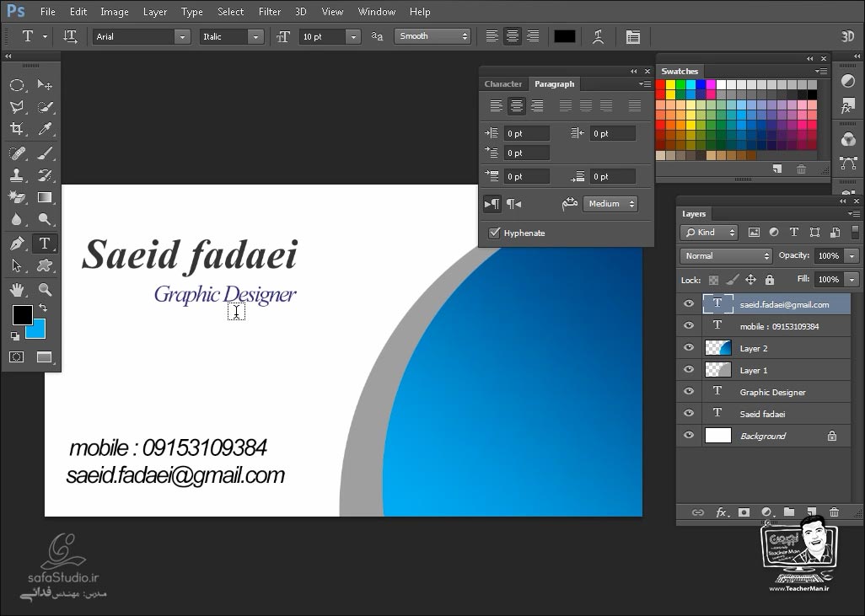The width and height of the screenshot is (865, 616).
Task: Select the Eraser tool
Action: [17, 197]
